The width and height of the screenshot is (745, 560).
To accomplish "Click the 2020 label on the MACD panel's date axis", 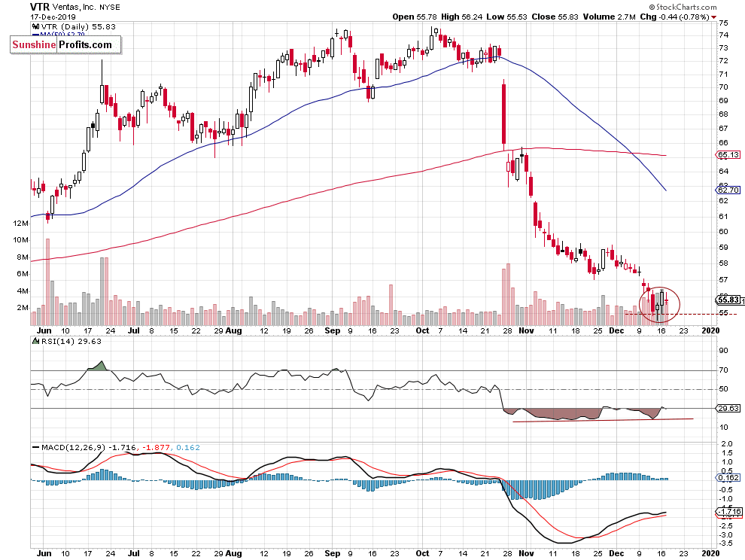I will pyautogui.click(x=710, y=553).
